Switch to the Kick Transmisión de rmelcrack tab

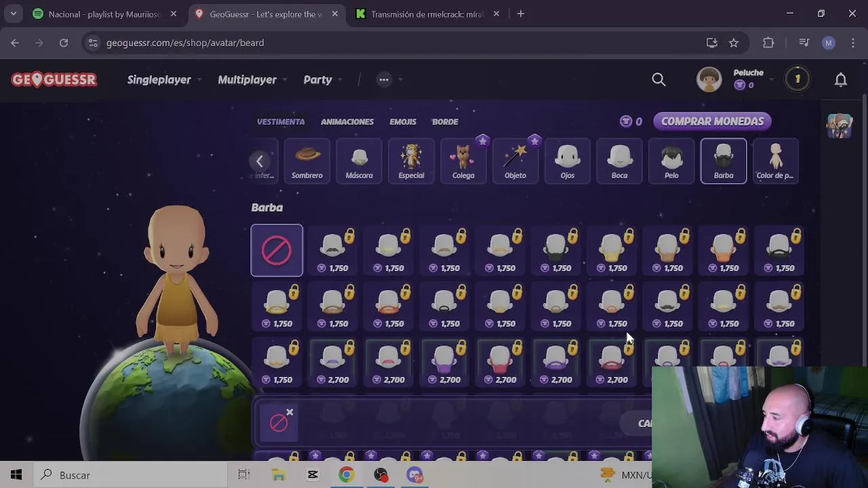click(427, 14)
